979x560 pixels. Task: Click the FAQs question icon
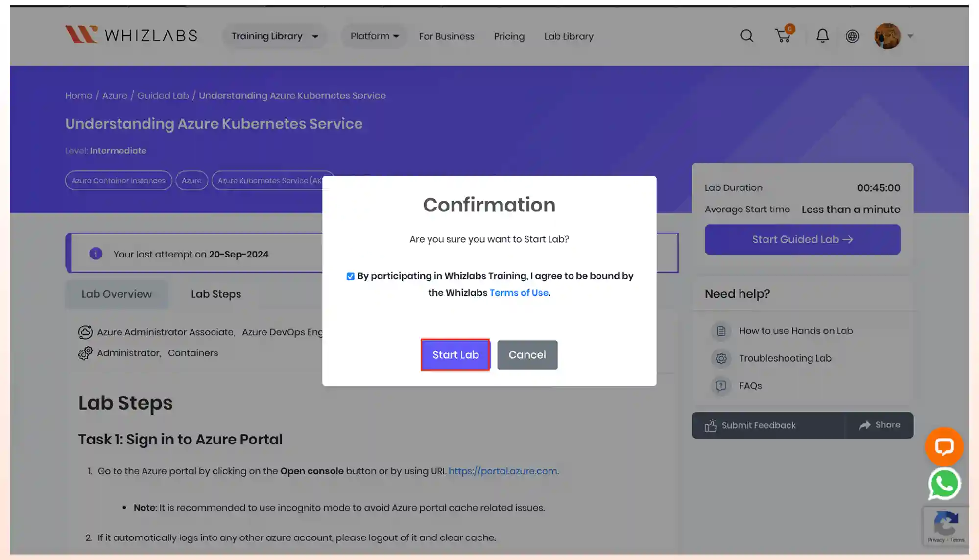pos(721,386)
